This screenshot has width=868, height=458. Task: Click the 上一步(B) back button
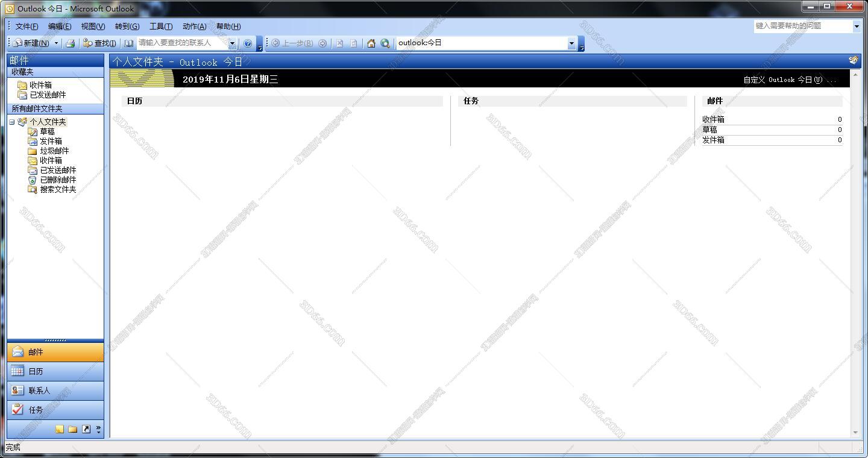(x=292, y=43)
